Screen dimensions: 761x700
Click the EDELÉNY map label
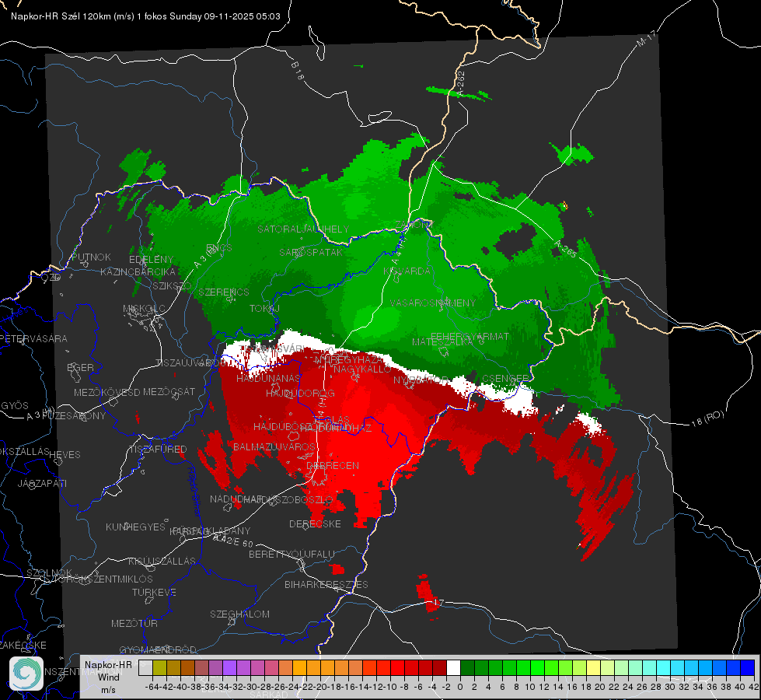(x=151, y=260)
